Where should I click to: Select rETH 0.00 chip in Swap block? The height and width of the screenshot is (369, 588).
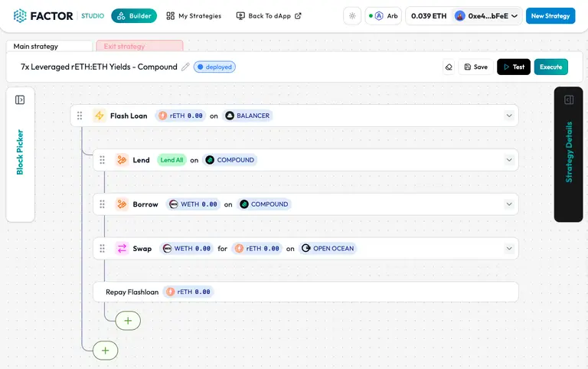257,249
